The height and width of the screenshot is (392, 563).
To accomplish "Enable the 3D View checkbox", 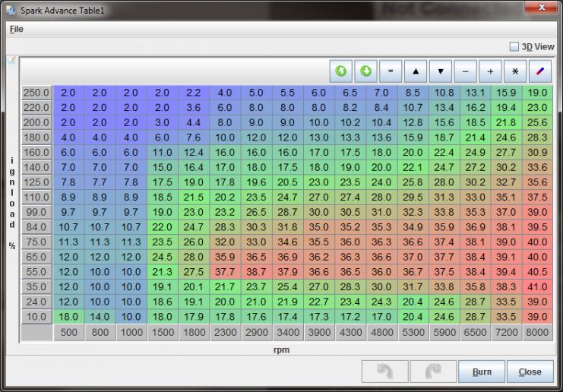I will pyautogui.click(x=514, y=46).
